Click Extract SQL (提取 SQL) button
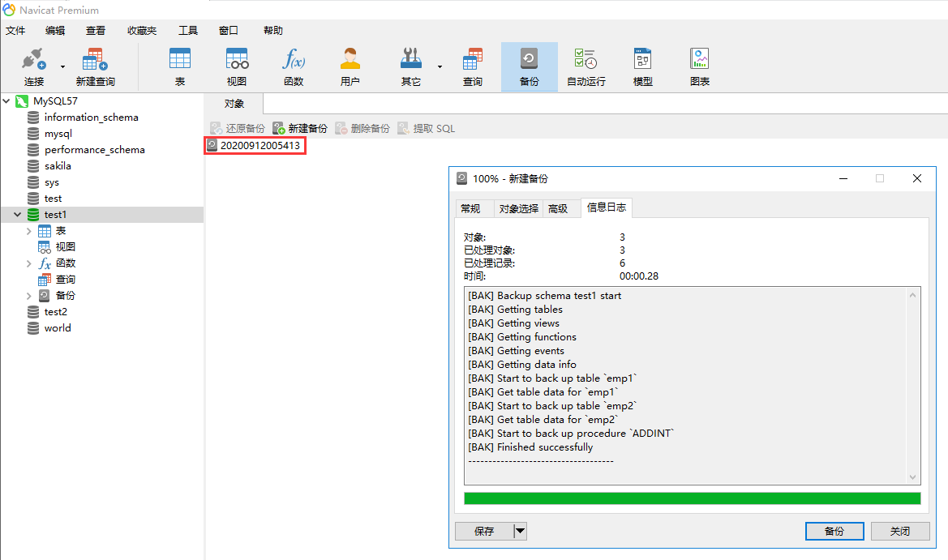This screenshot has width=948, height=560. (x=427, y=128)
